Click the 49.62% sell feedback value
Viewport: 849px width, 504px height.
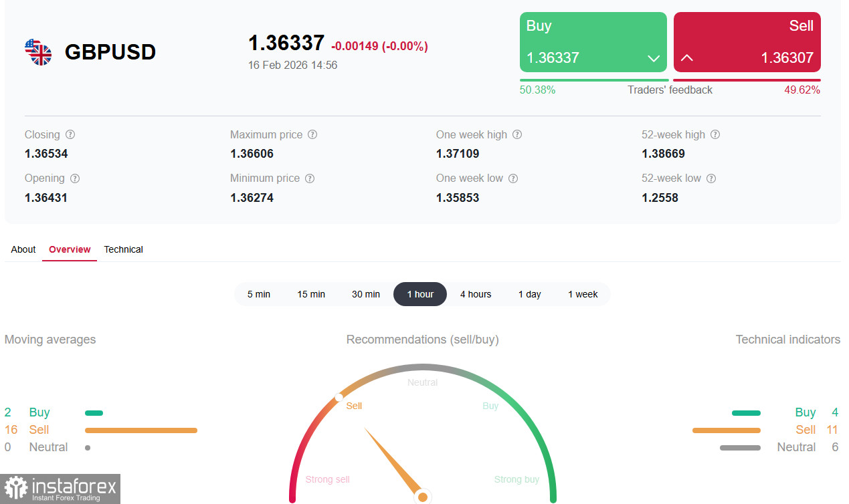(802, 90)
